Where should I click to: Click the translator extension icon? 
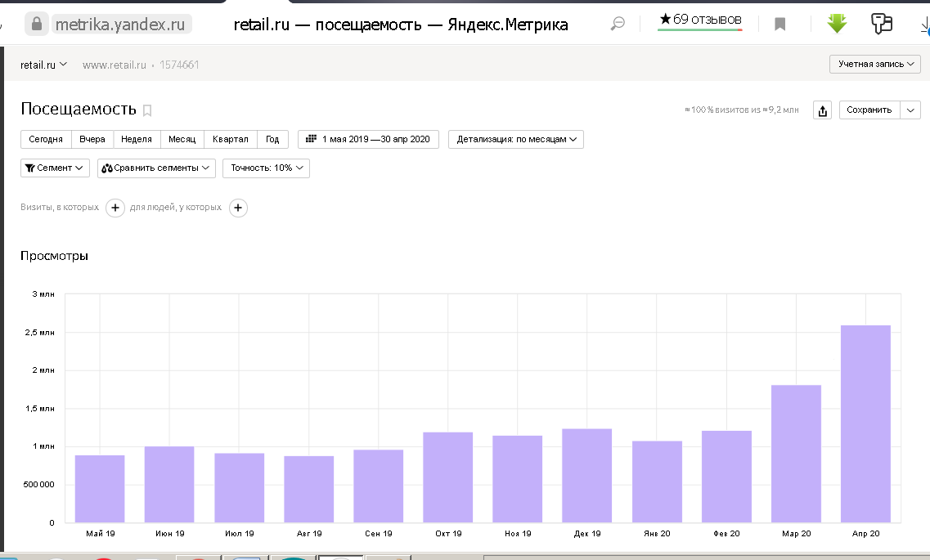coord(882,24)
